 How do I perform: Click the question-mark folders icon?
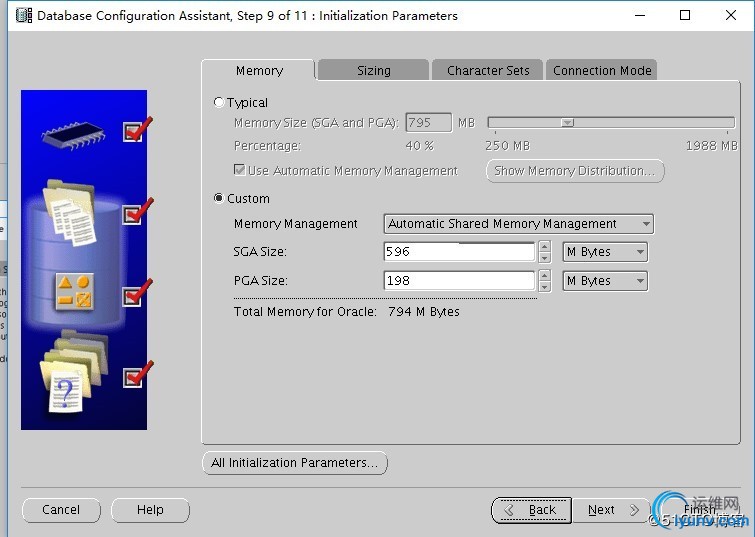pos(74,372)
